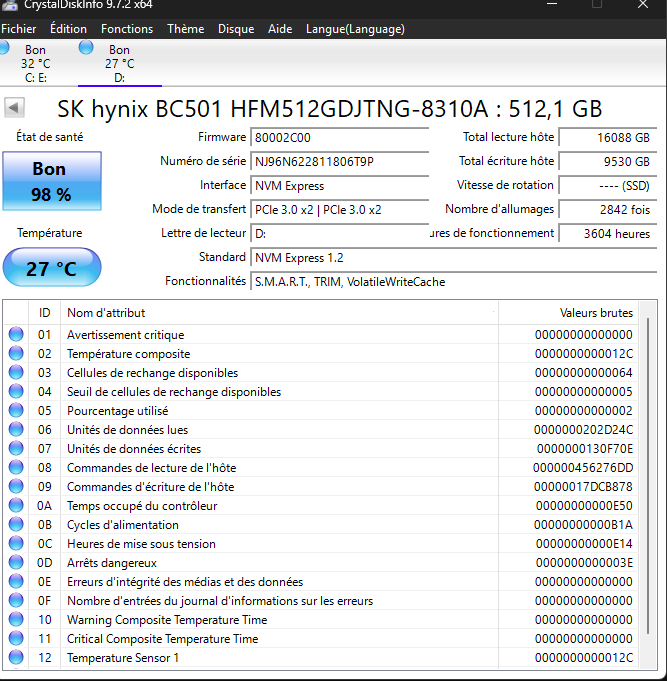
Task: Click the Valeurs brutes column header
Action: [596, 313]
